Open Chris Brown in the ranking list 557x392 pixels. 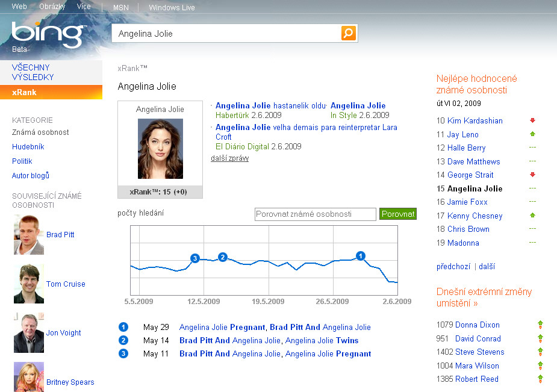pyautogui.click(x=468, y=229)
